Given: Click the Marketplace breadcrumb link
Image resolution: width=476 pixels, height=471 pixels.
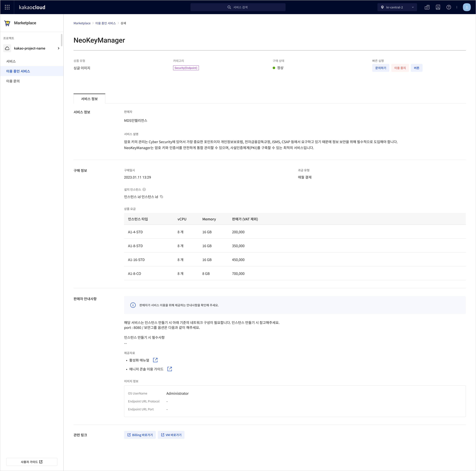Looking at the screenshot, I should click(x=82, y=23).
